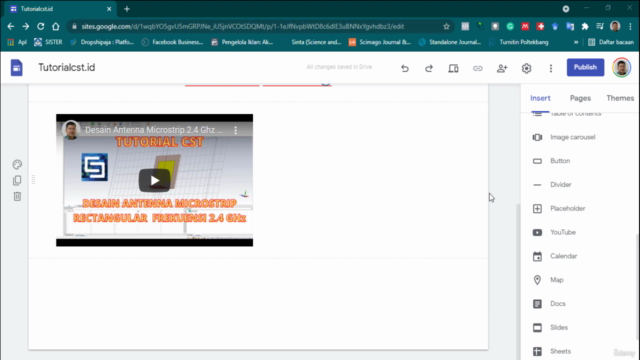640x360 pixels.
Task: Open embedded video's three-dot menu
Action: tap(236, 130)
